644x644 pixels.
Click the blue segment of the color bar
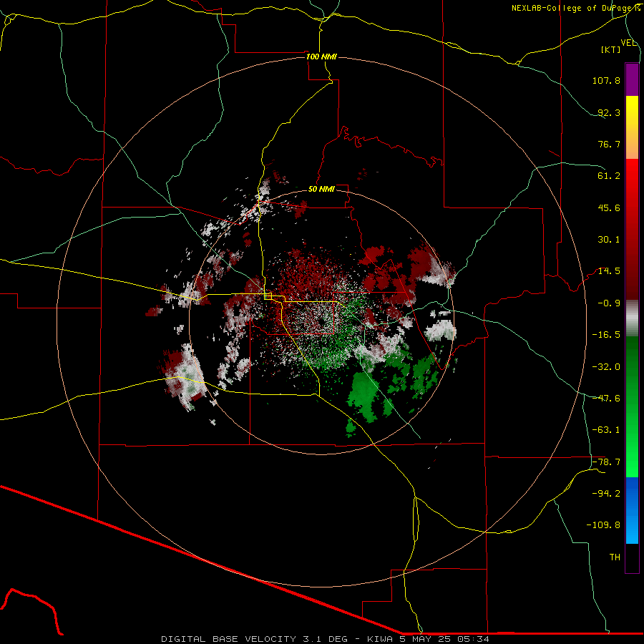click(632, 510)
